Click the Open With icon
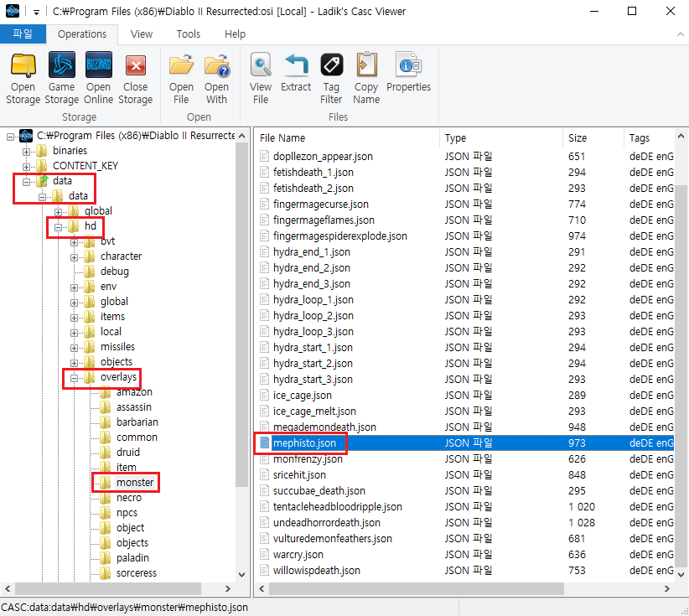The width and height of the screenshot is (689, 616). 216,65
